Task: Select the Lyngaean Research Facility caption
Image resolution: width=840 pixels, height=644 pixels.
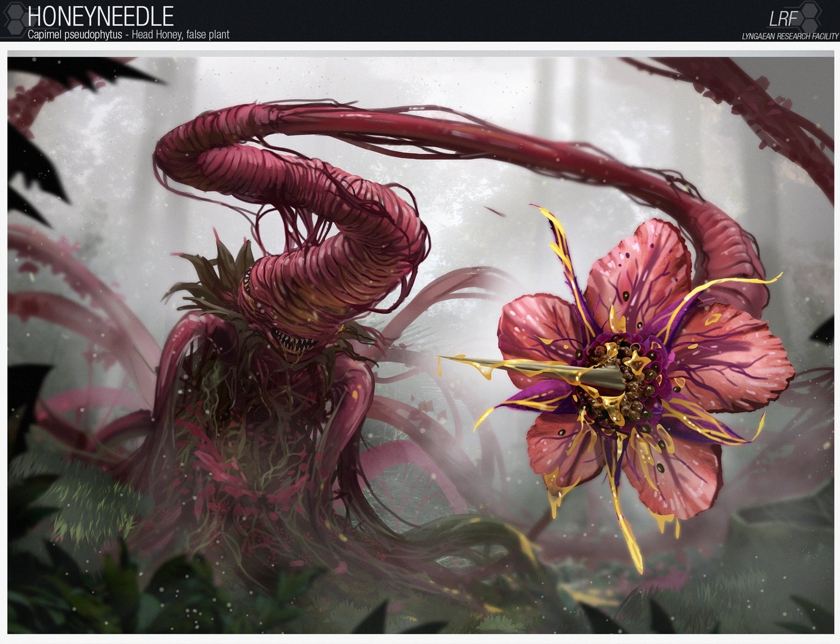Action: pos(789,36)
